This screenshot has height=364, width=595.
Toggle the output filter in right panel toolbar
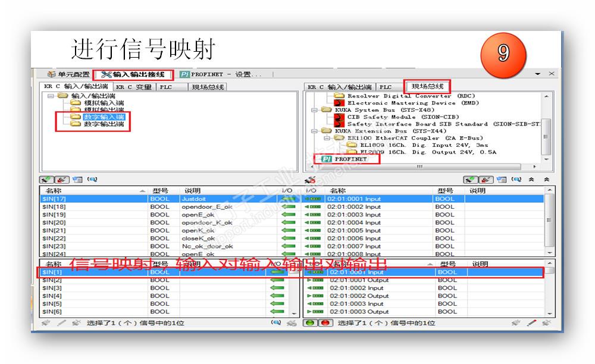click(x=486, y=180)
